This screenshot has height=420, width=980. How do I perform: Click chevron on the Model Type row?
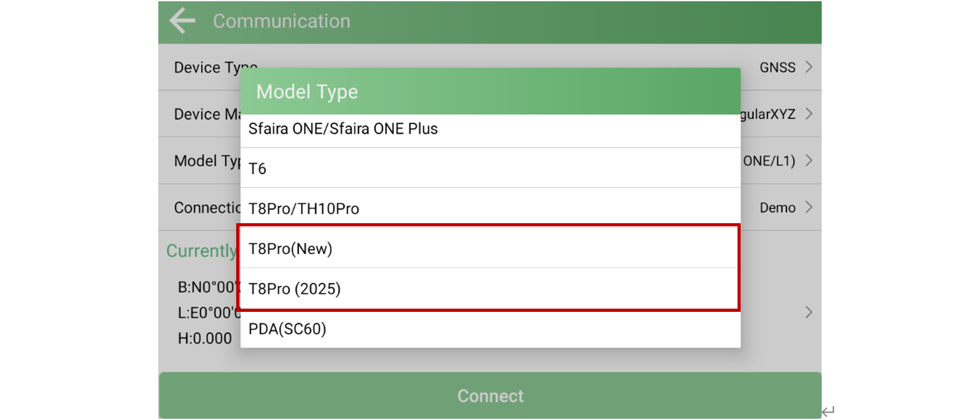click(808, 161)
